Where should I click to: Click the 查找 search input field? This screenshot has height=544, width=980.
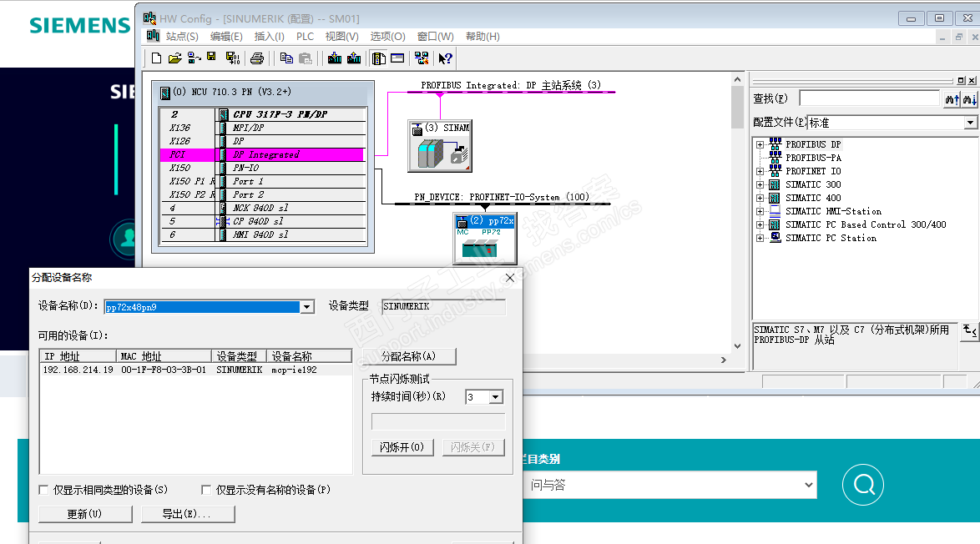point(869,98)
